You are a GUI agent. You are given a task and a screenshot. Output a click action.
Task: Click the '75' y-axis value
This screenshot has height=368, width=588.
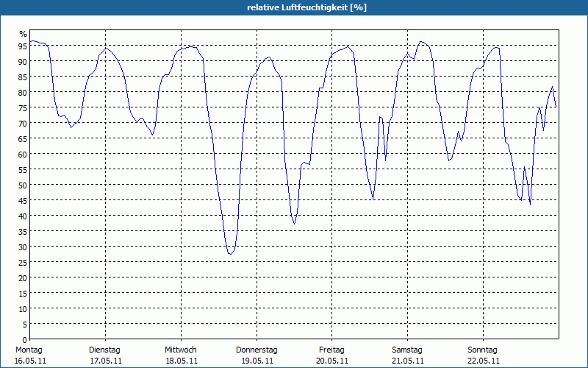pos(23,107)
